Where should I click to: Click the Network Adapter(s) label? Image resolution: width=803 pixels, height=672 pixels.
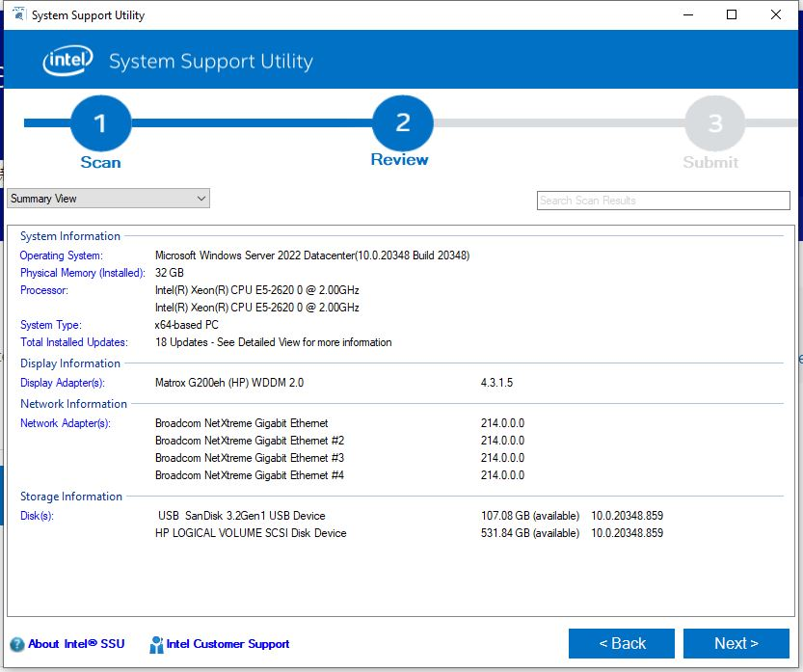point(66,423)
